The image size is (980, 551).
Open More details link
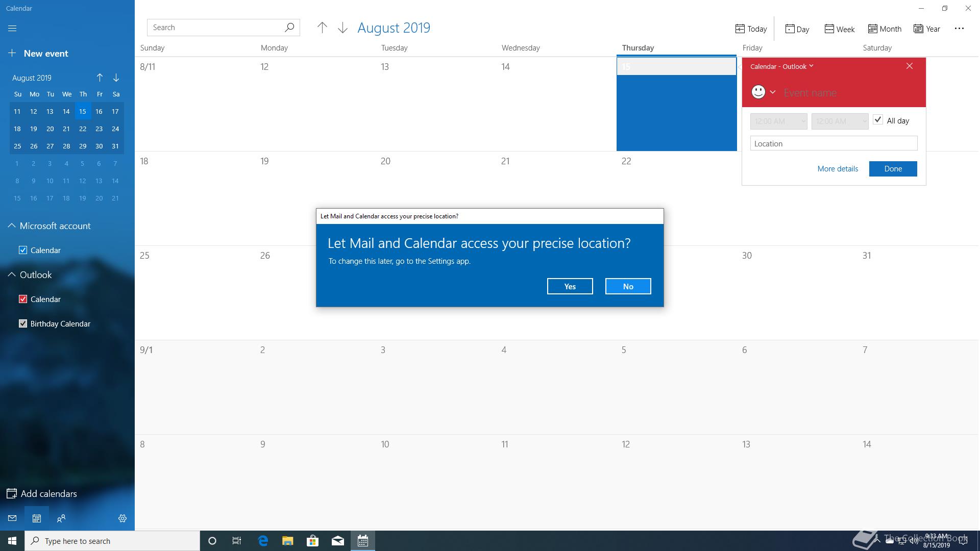tap(838, 169)
